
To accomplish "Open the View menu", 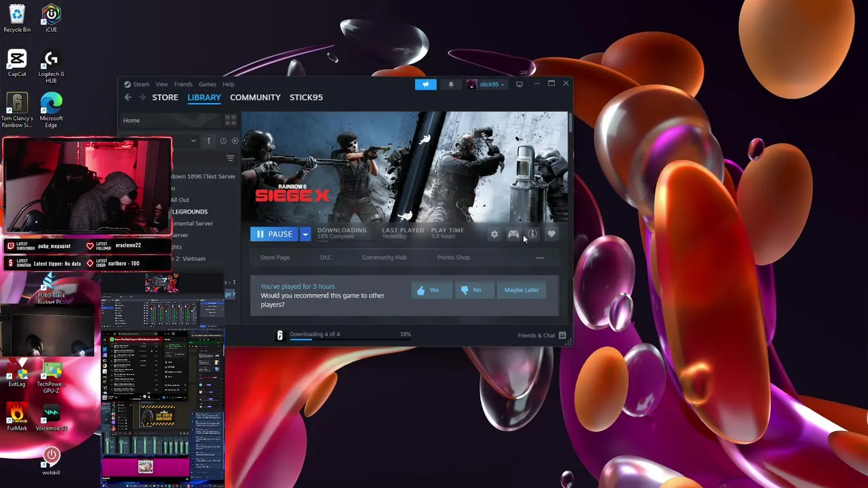I will tap(161, 84).
